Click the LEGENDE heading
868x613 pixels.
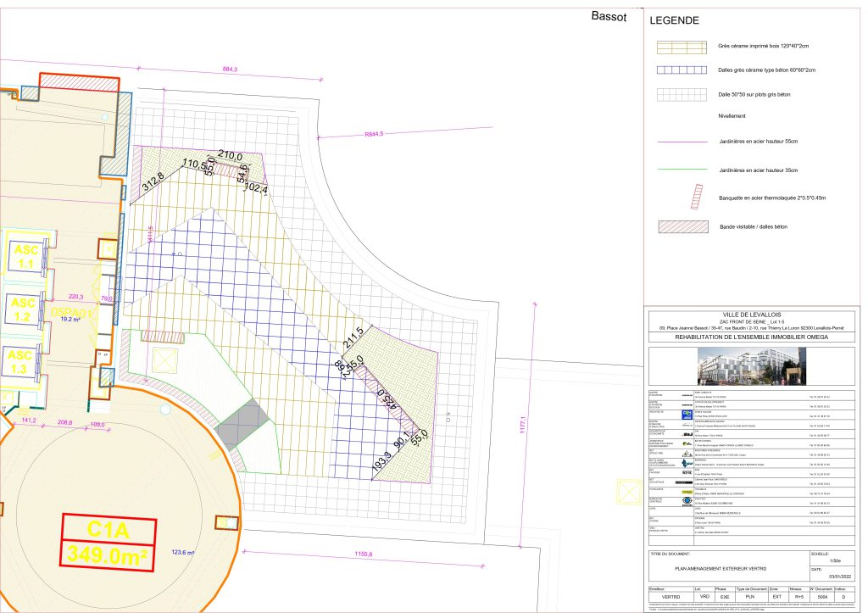[x=674, y=20]
